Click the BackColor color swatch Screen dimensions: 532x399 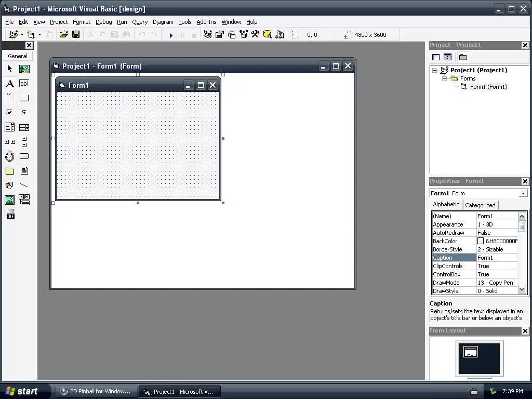tap(481, 241)
